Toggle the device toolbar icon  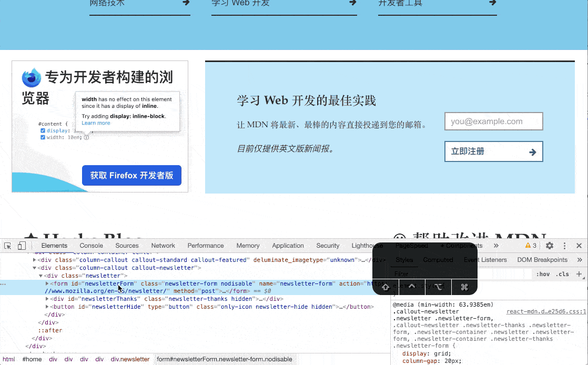coord(22,246)
